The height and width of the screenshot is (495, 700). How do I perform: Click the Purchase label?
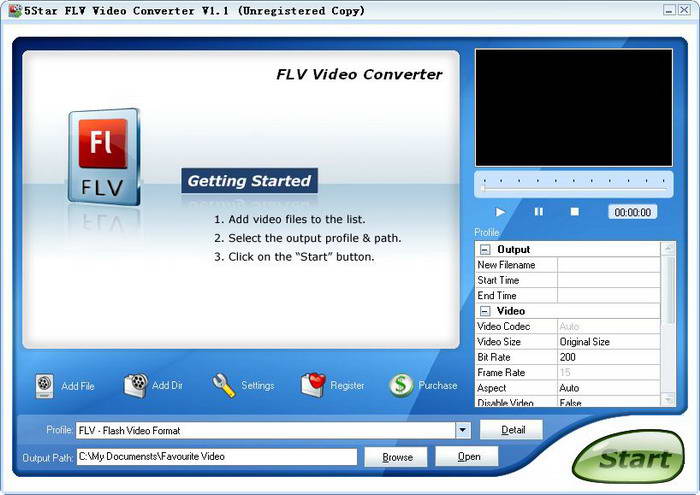coord(438,385)
